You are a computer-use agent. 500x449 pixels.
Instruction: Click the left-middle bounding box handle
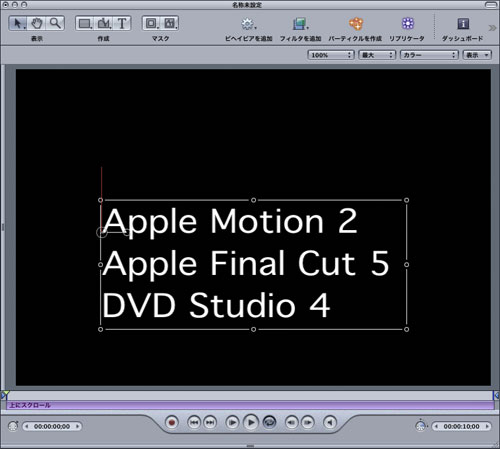click(x=101, y=265)
